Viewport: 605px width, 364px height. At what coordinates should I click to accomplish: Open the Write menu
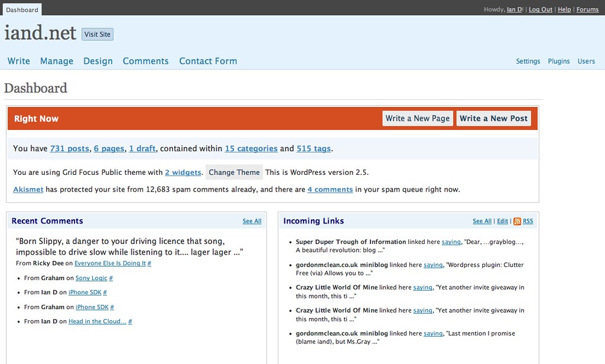18,61
